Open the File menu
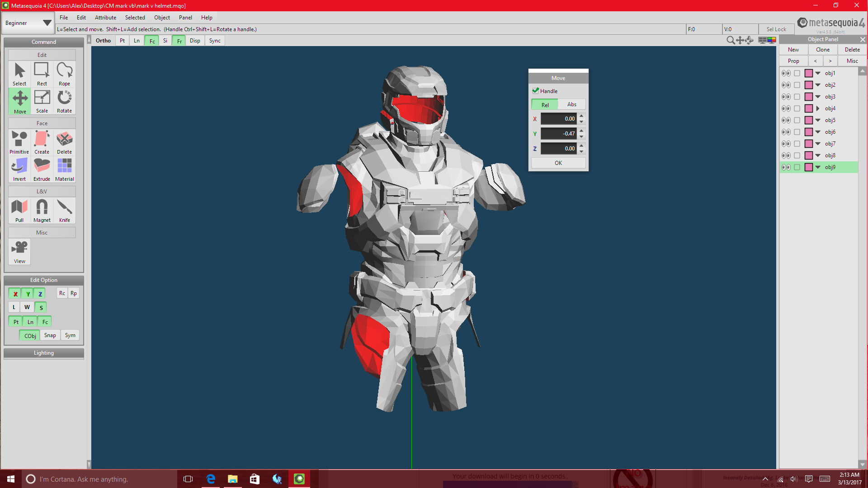868x488 pixels. tap(64, 18)
